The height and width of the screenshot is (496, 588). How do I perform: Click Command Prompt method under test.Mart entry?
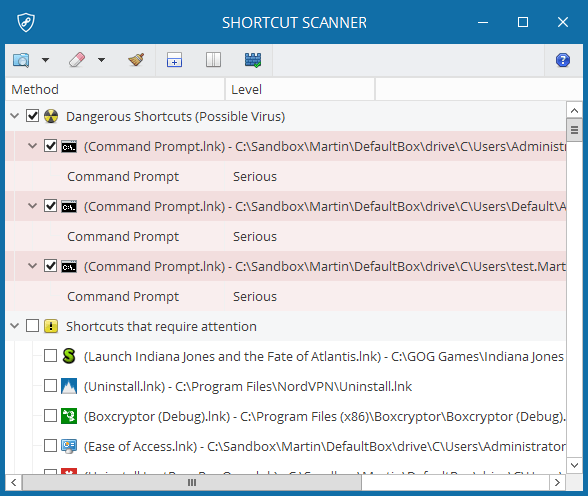pos(123,297)
